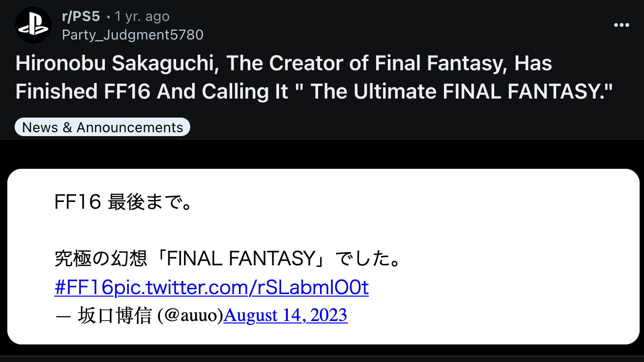
Task: Click the tweet line starting with 究極の幻想
Action: point(228,259)
